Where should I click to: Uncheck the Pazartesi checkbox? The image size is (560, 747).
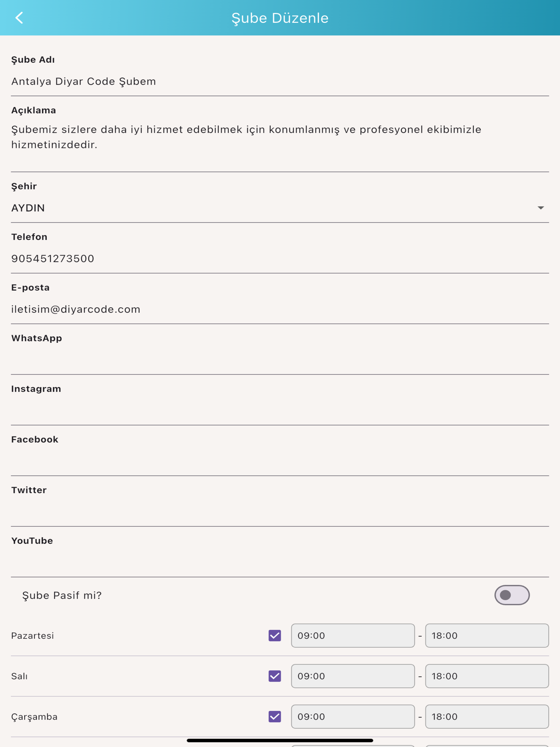[275, 635]
